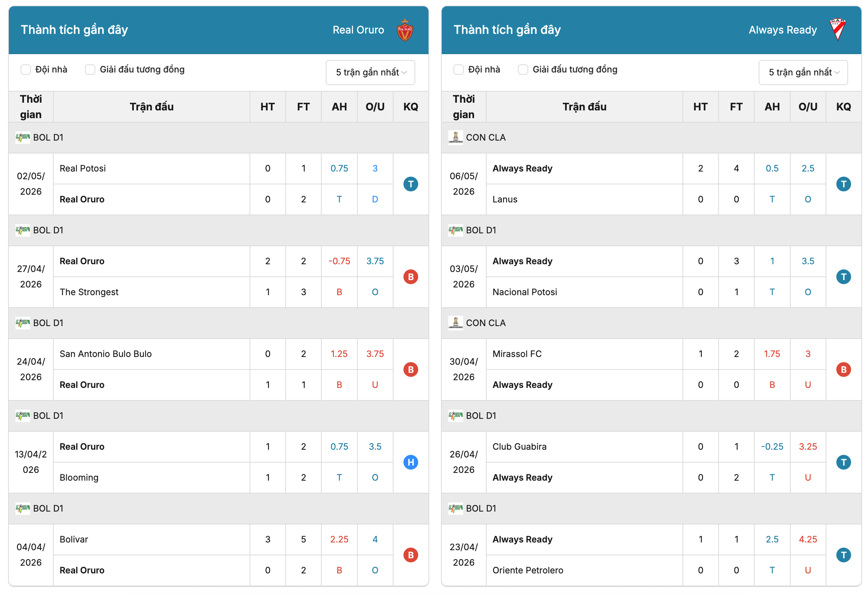Click the H result badge for Blooming match
Image resolution: width=868 pixels, height=594 pixels.
(410, 462)
